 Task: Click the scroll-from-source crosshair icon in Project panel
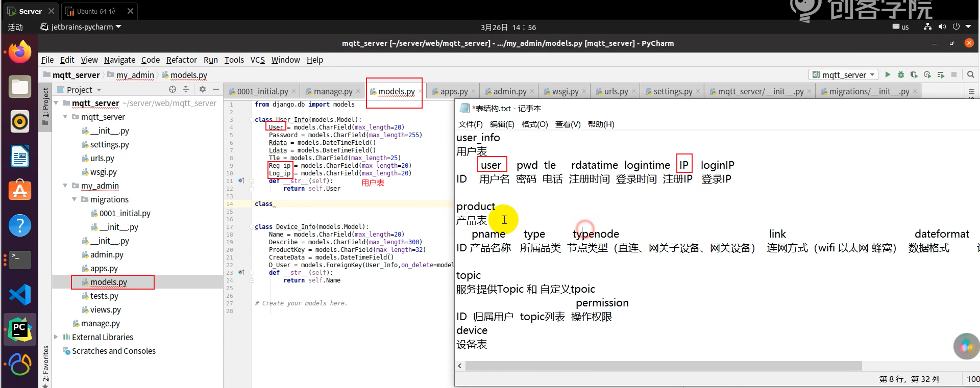[173, 89]
